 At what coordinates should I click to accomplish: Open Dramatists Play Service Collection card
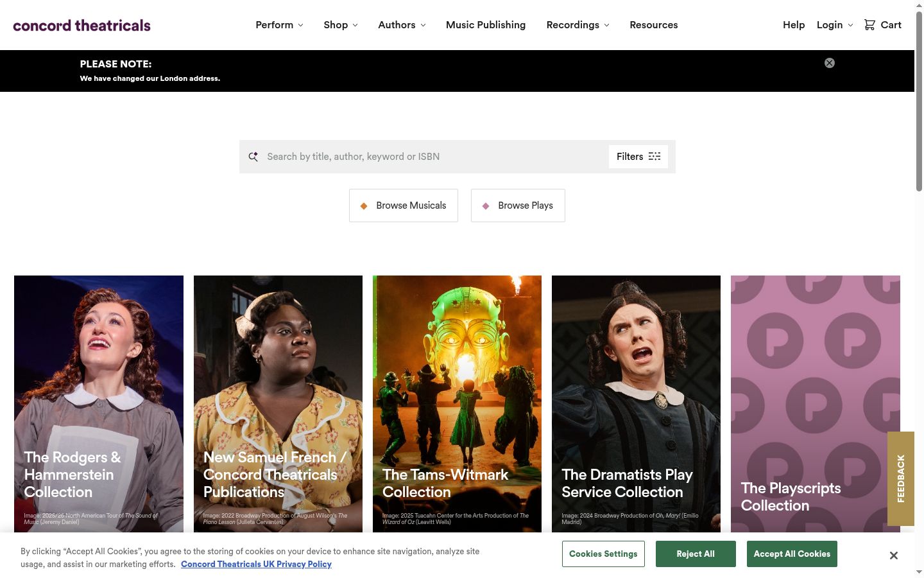coord(636,404)
